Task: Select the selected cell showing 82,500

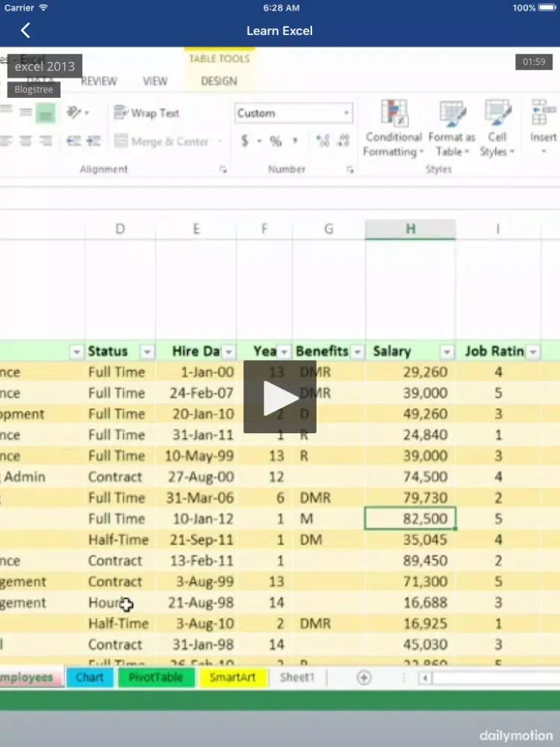Action: pos(411,518)
